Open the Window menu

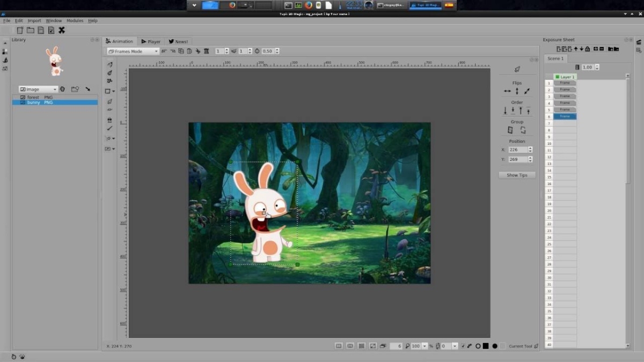point(54,20)
